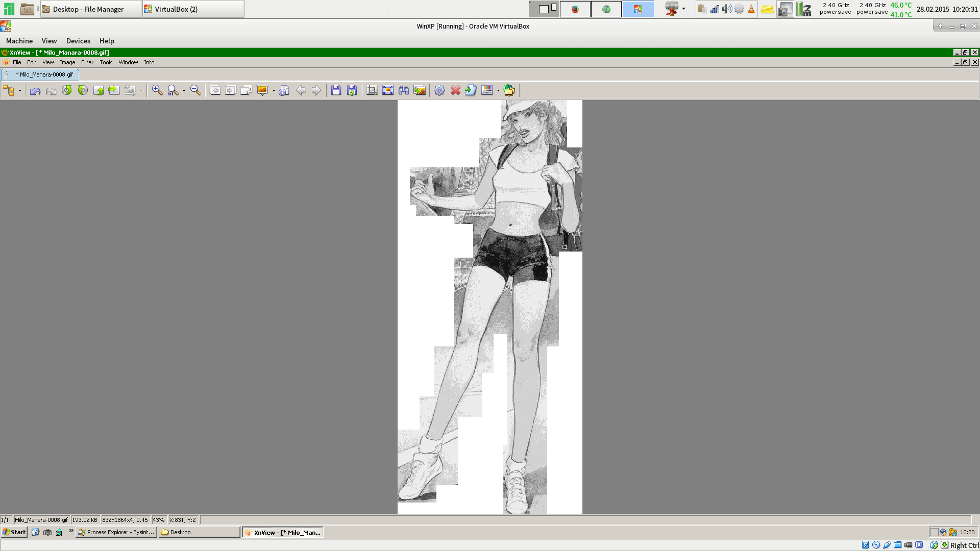Click the fullscreen view icon

[x=388, y=90]
